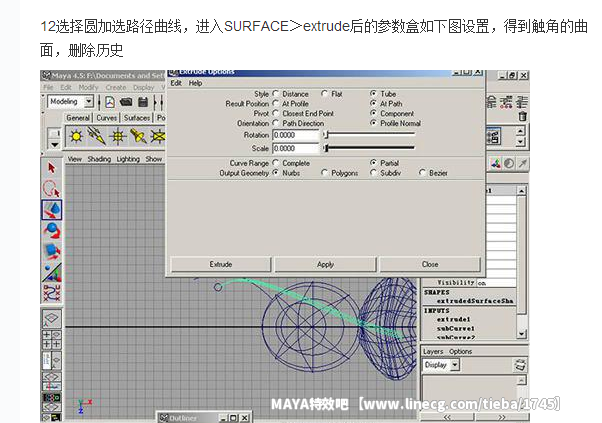Click the Channel Box scroll down arrow
The image size is (602, 423).
(521, 334)
